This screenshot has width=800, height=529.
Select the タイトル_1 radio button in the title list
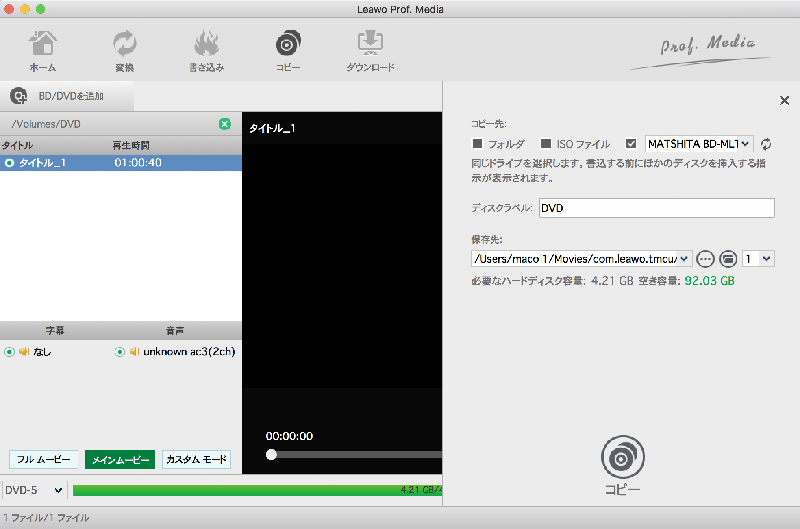click(9, 163)
